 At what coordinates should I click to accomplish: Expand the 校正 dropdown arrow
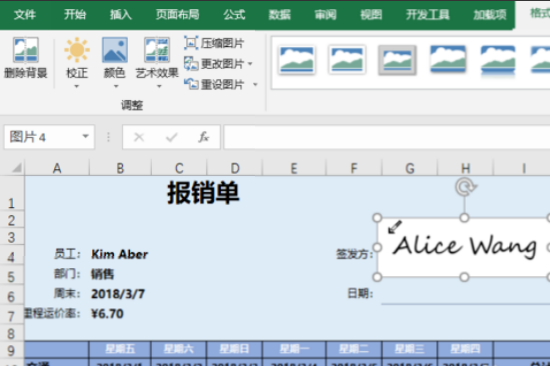pyautogui.click(x=76, y=86)
